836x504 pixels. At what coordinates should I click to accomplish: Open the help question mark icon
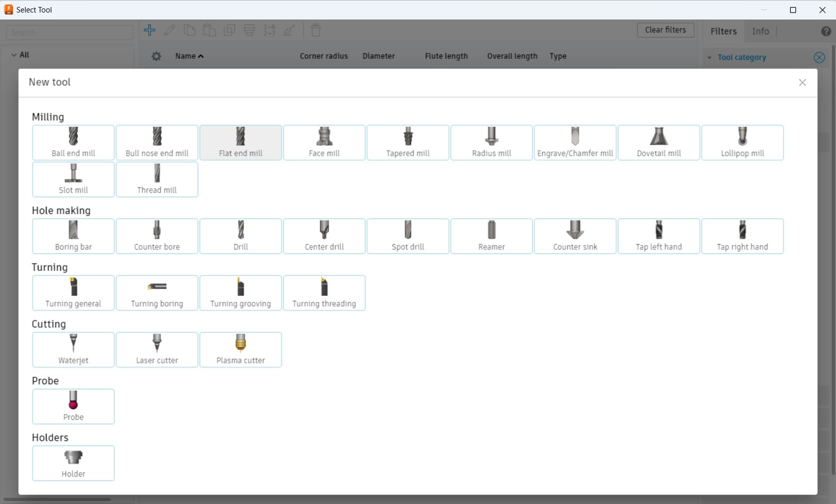click(x=826, y=31)
